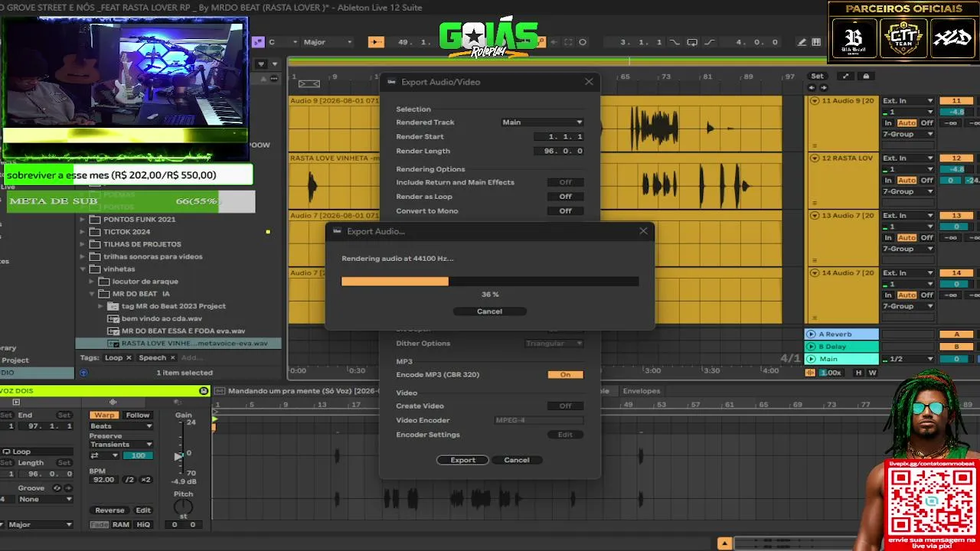This screenshot has height=551, width=980.
Task: Collapse the vinhetas folder
Action: [83, 269]
